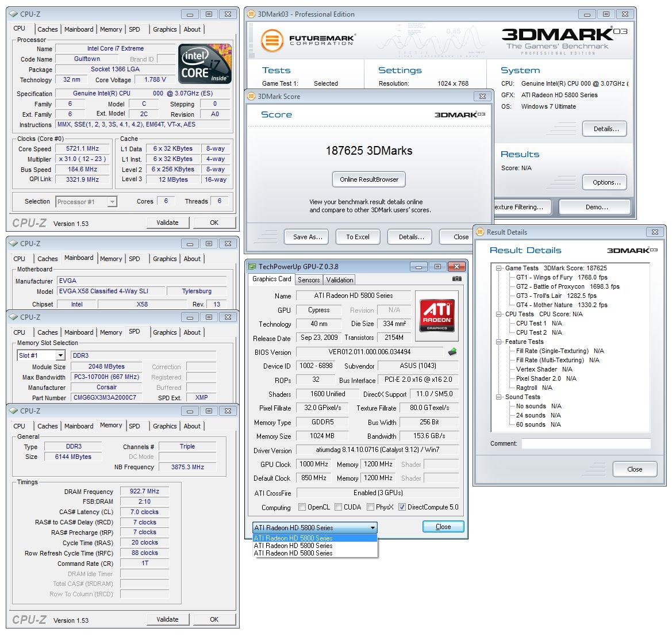Image resolution: width=672 pixels, height=636 pixels.
Task: Click the CPU-Z Mainboard window title icon
Action: coord(13,244)
